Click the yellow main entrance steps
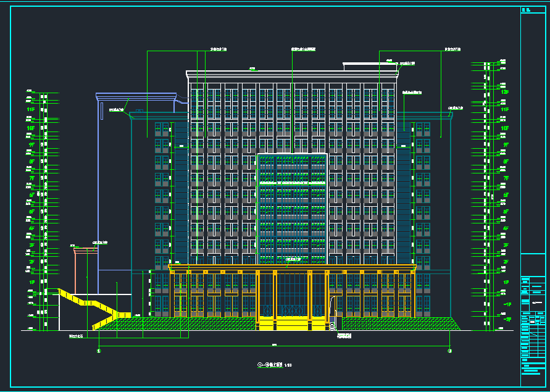Image resolution: width=550 pixels, height=392 pixels. [x=292, y=323]
